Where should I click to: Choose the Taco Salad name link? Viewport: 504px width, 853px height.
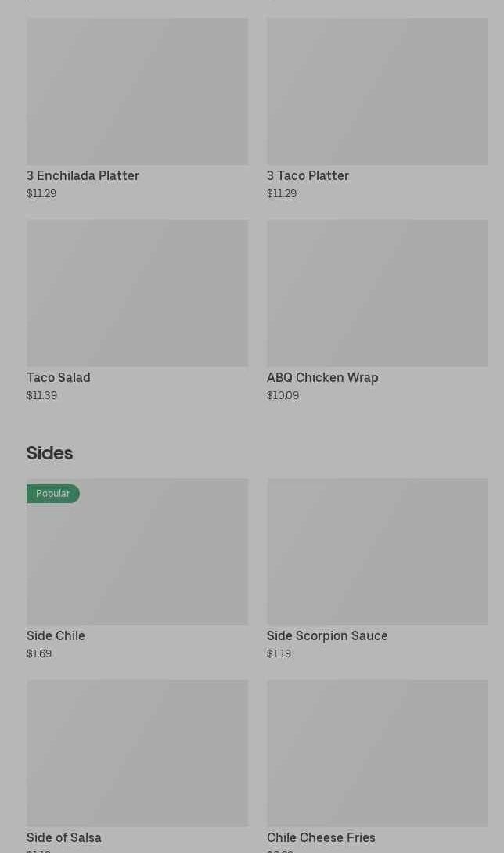pos(59,377)
